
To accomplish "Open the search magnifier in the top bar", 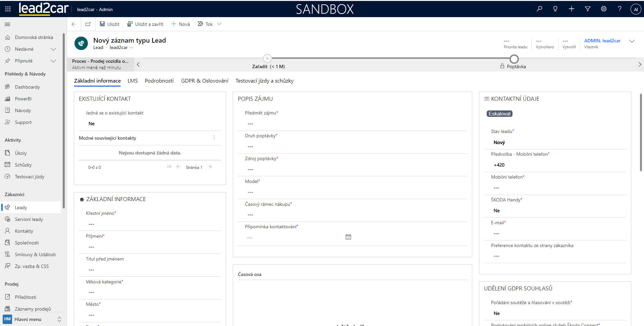I will coord(539,9).
